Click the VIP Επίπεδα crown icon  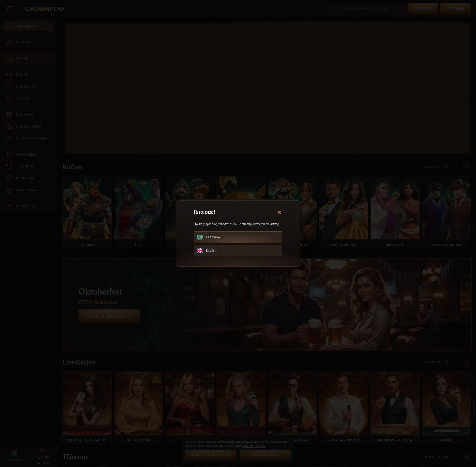tap(9, 206)
